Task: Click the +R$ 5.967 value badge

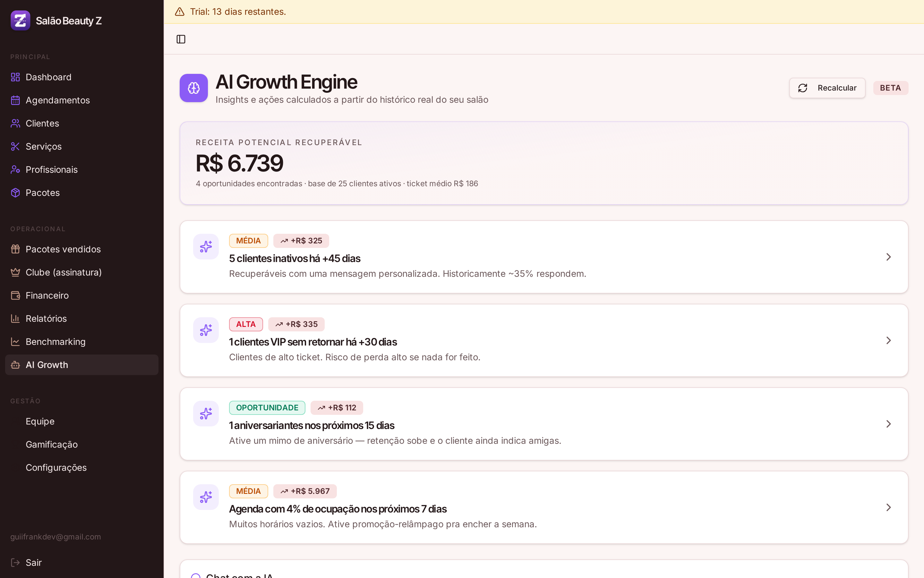Action: (x=305, y=491)
